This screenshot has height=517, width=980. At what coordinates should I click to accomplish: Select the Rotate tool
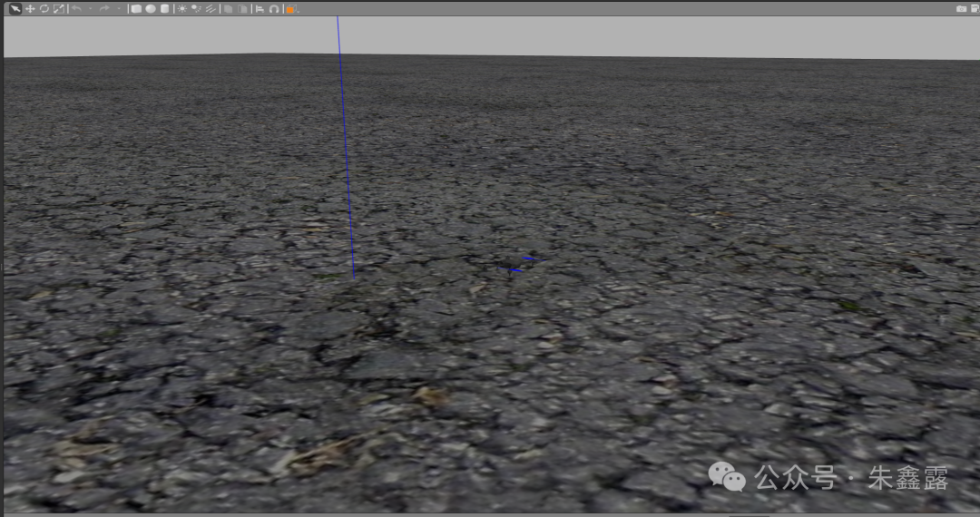(44, 9)
